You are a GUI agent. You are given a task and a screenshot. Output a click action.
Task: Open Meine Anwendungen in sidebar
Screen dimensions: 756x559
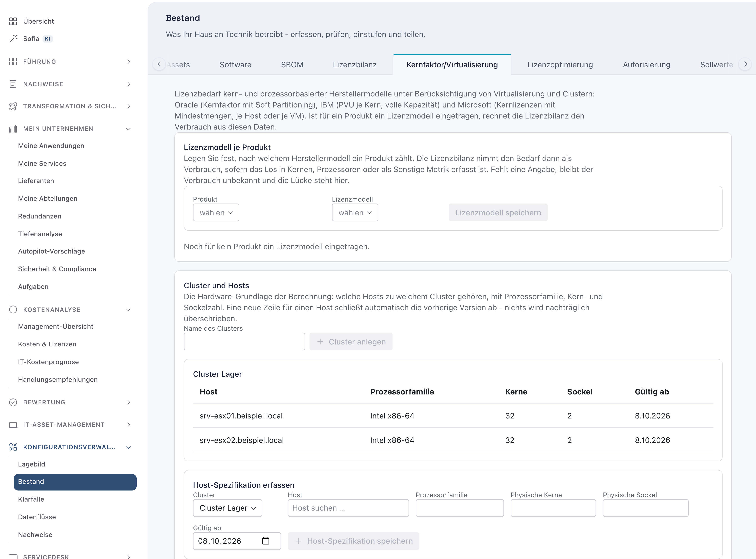51,146
